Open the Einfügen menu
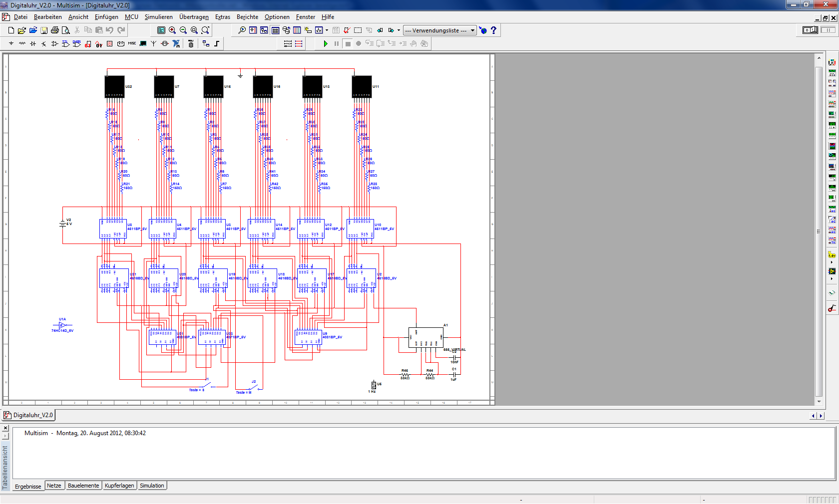Viewport: 839px width, 504px height. pyautogui.click(x=106, y=17)
